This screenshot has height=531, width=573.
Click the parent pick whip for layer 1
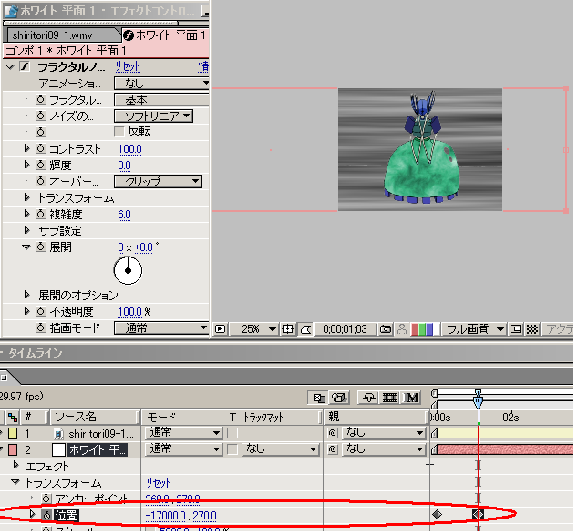pyautogui.click(x=332, y=433)
